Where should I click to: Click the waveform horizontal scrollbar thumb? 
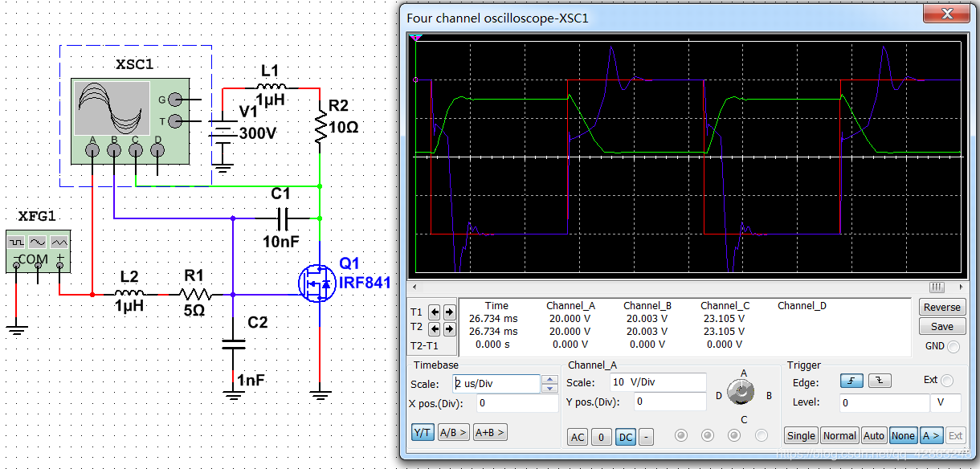click(937, 288)
